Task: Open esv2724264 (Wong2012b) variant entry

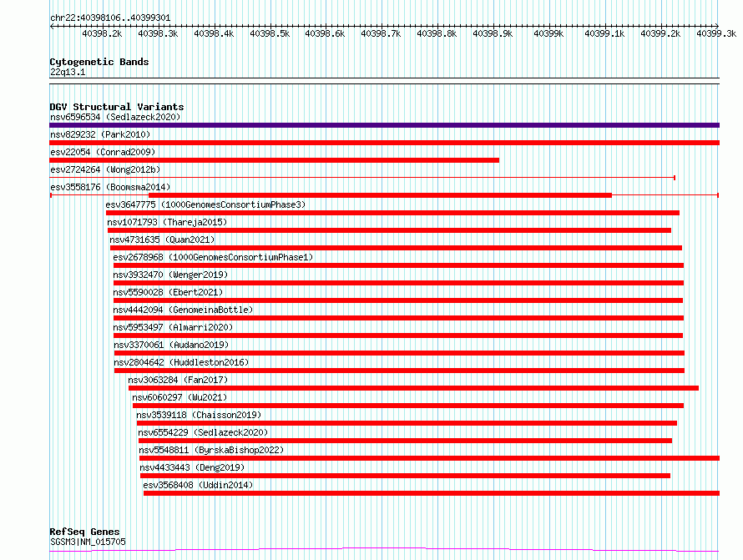Action: tap(105, 169)
